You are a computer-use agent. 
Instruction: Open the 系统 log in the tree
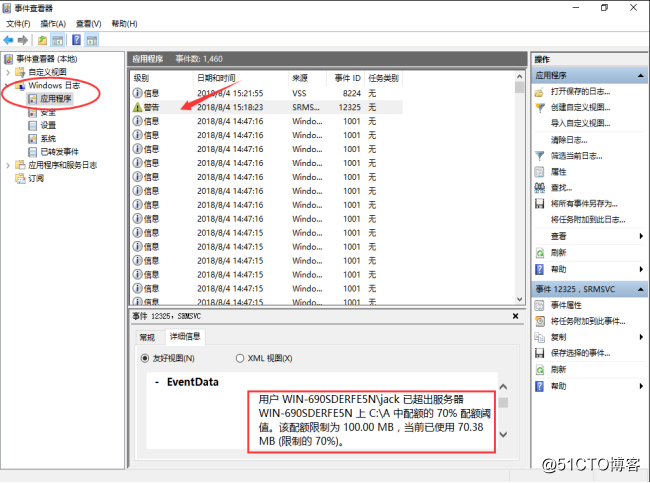tap(48, 138)
